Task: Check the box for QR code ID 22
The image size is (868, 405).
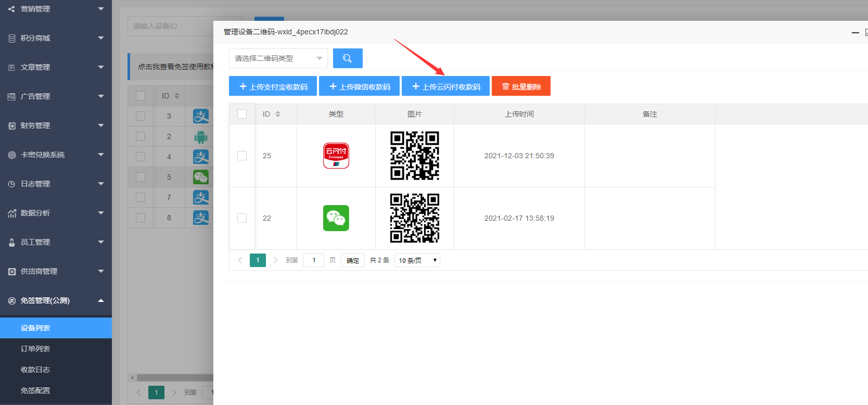Action: [242, 218]
